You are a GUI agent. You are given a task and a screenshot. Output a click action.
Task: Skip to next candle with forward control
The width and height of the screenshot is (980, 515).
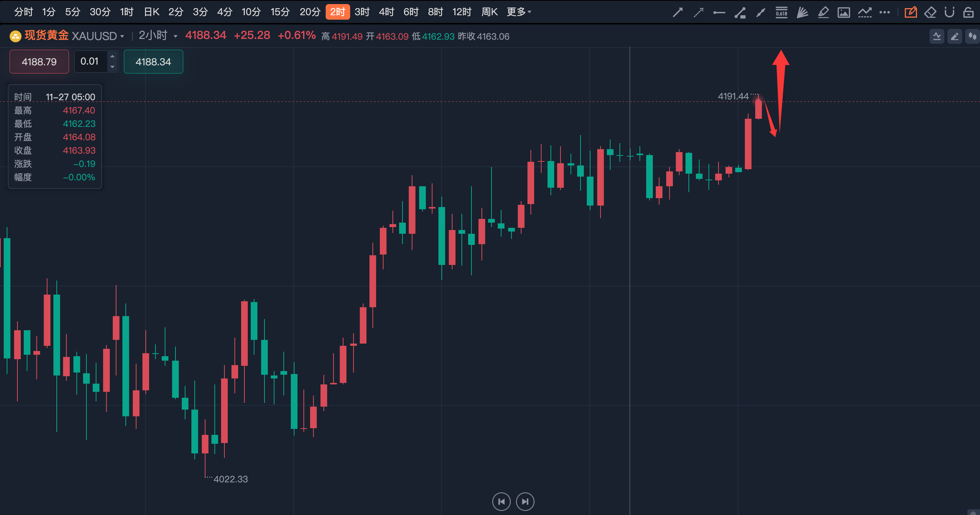(x=525, y=502)
